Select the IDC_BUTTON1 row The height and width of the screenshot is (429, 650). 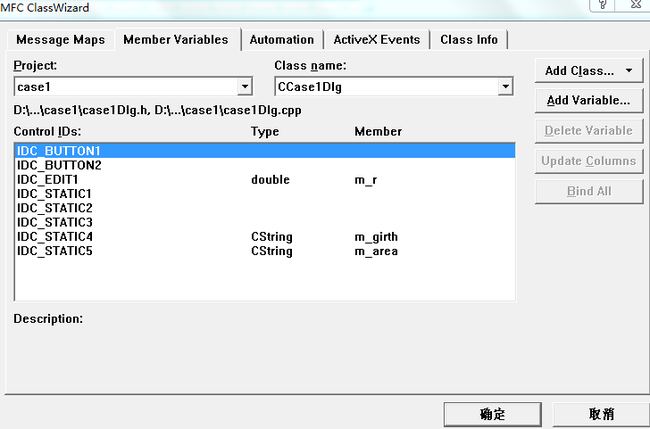(265, 151)
